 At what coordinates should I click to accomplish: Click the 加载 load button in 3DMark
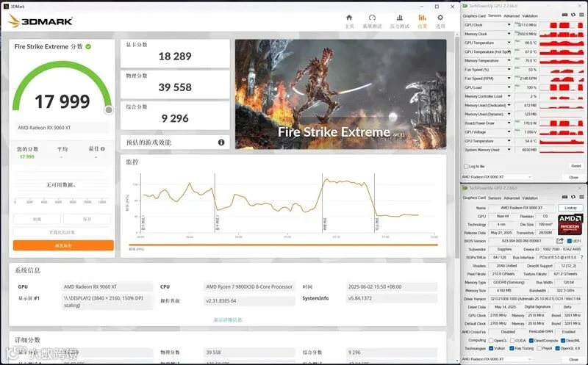(x=37, y=219)
